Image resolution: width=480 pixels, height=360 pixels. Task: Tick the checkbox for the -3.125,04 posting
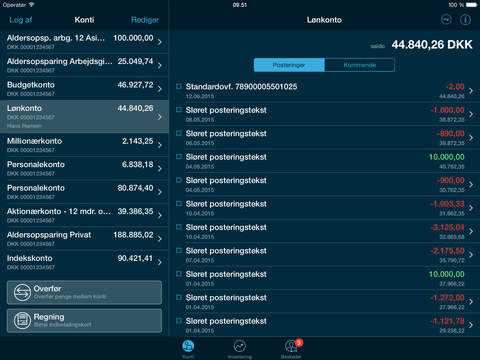point(179,227)
